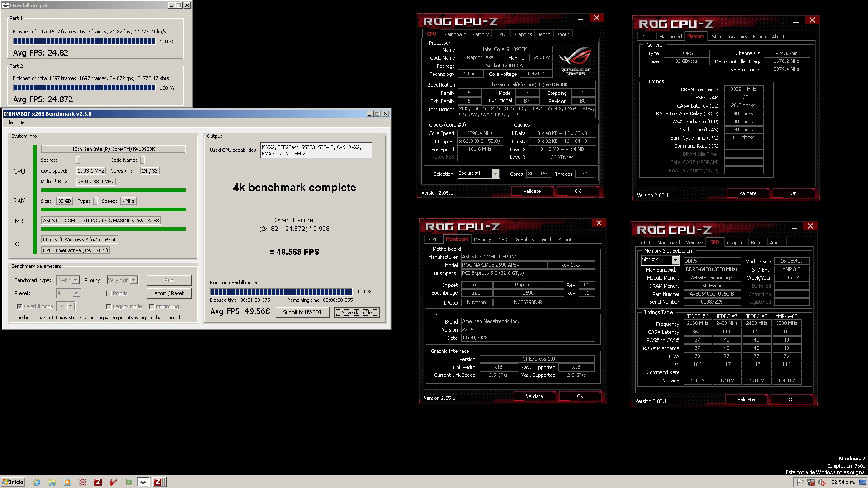
Task: Launch Internet Explorer from the taskbar
Action: (x=37, y=482)
